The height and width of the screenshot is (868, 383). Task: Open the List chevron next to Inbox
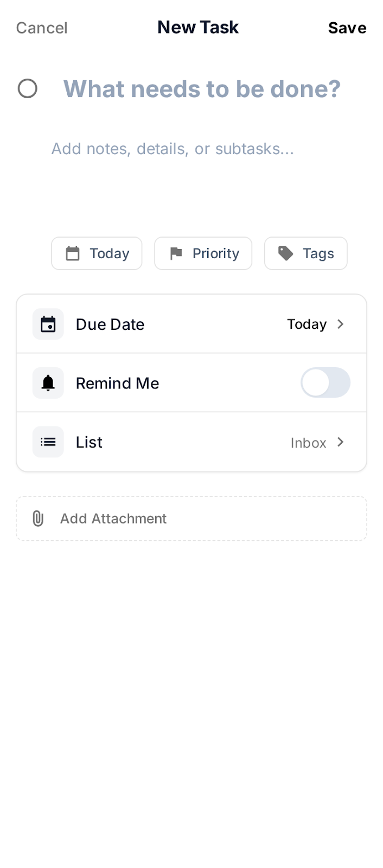point(341,442)
